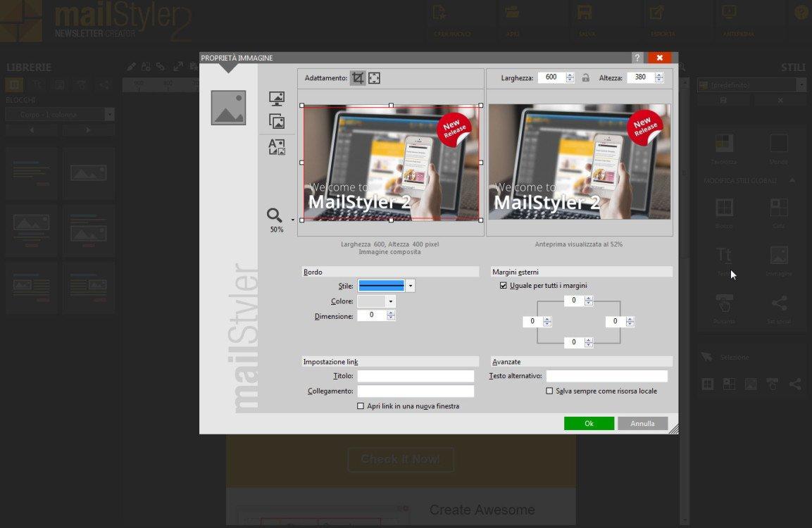Click previous block arrow in Librerie
Image resolution: width=812 pixels, height=528 pixels.
(x=32, y=130)
